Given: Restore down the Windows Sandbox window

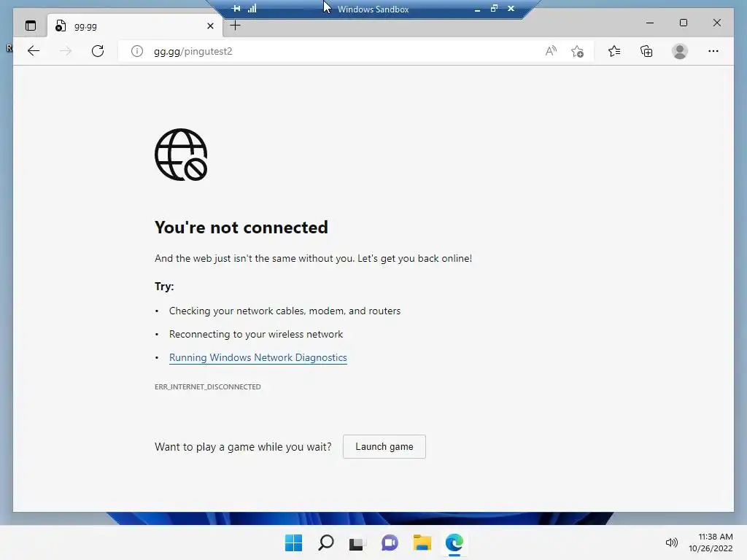Looking at the screenshot, I should [x=494, y=8].
